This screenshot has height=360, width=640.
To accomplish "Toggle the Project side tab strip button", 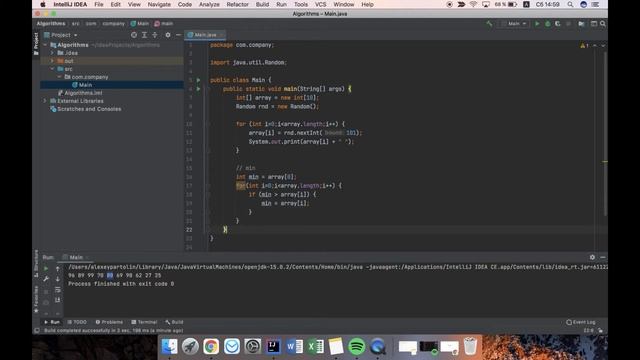I will tap(36, 44).
